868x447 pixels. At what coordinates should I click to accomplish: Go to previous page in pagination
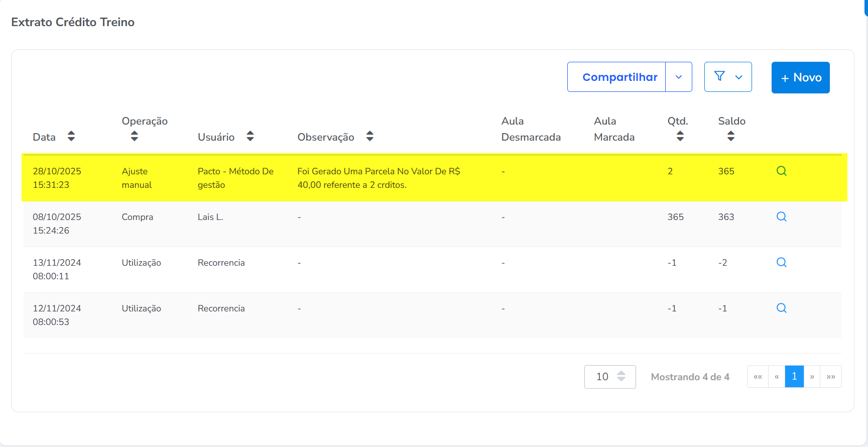point(777,377)
